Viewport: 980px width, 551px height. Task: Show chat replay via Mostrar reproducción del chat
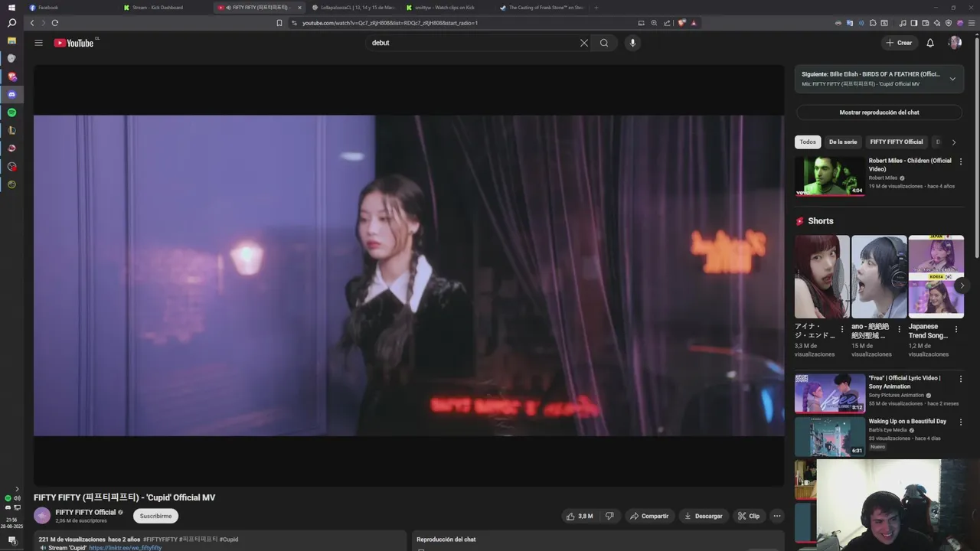879,112
